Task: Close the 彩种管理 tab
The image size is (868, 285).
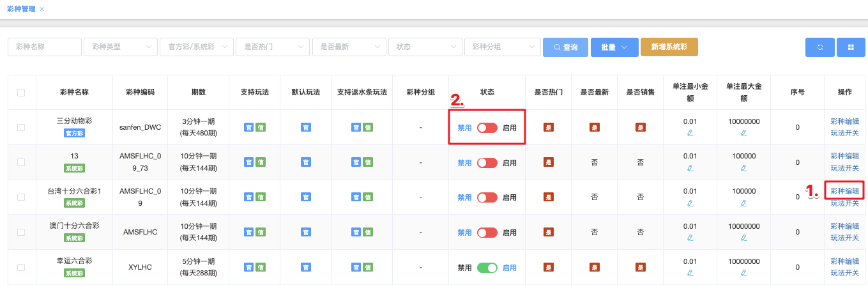Action: coord(42,9)
